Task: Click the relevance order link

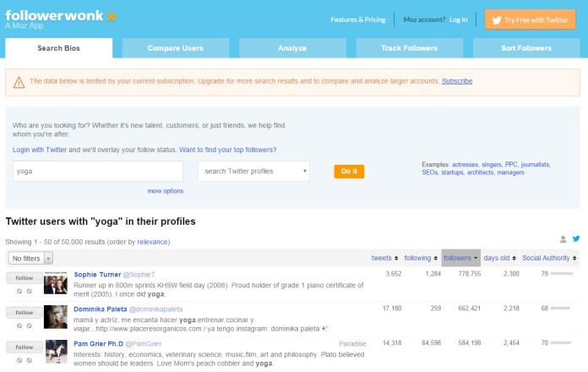Action: [152, 242]
